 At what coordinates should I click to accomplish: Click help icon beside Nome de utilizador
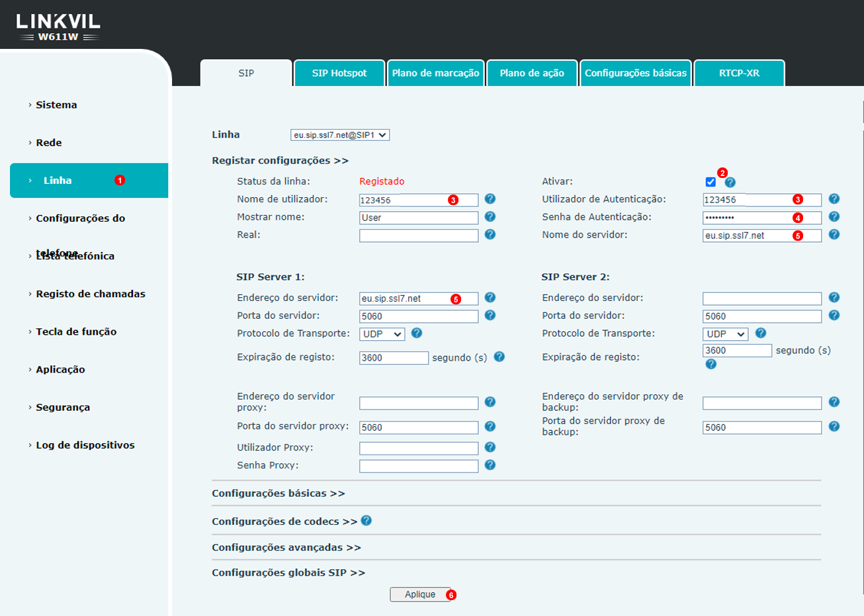[490, 199]
